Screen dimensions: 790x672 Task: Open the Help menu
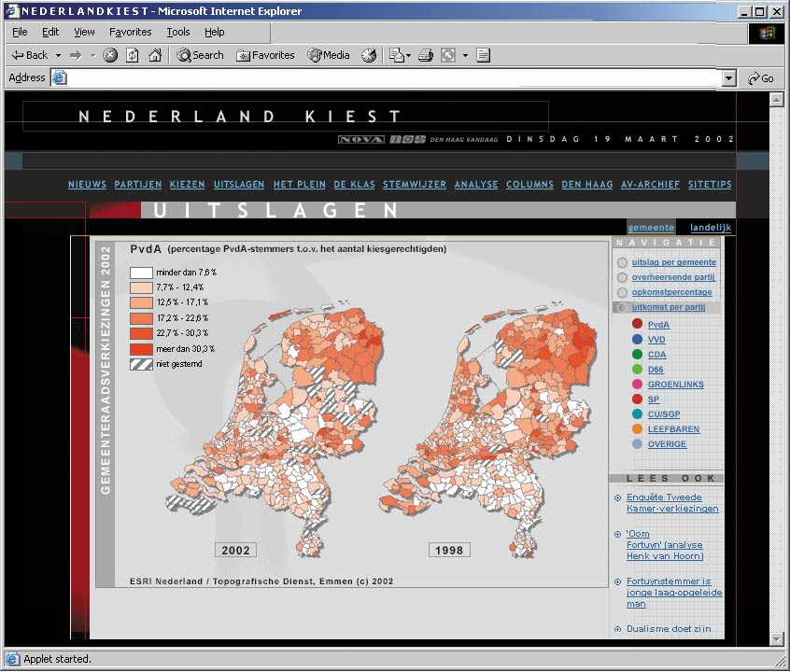coord(215,32)
